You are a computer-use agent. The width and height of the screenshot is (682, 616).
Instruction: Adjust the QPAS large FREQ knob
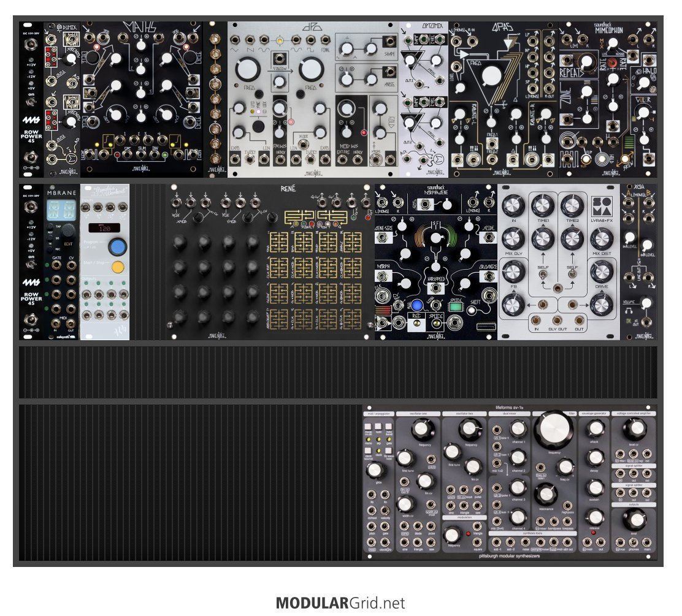pyautogui.click(x=491, y=75)
